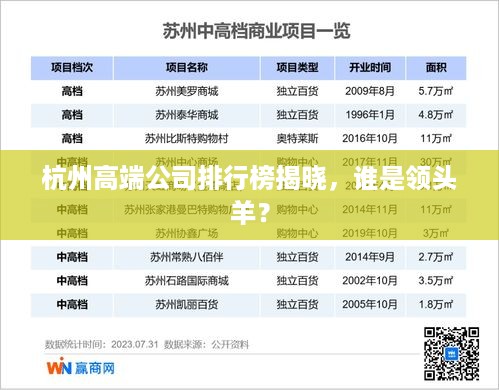Click the 苏州美罗商城 cell
499x390 pixels.
tap(187, 91)
